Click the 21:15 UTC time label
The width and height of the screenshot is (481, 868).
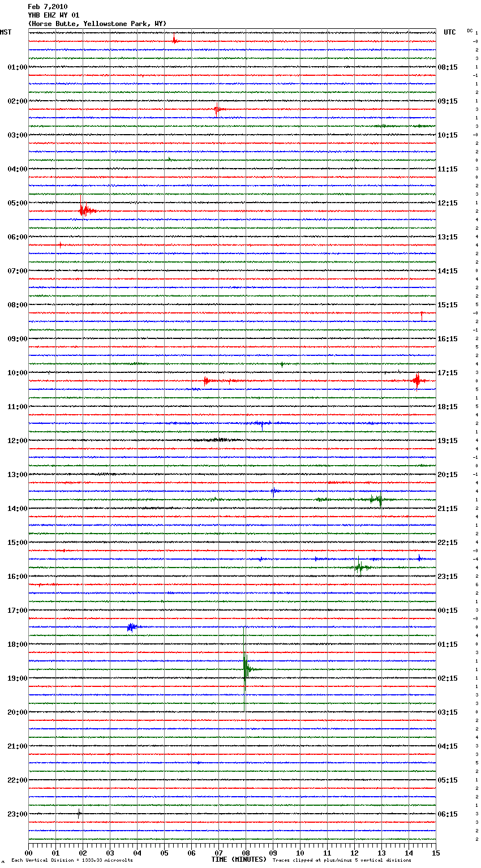pyautogui.click(x=448, y=509)
